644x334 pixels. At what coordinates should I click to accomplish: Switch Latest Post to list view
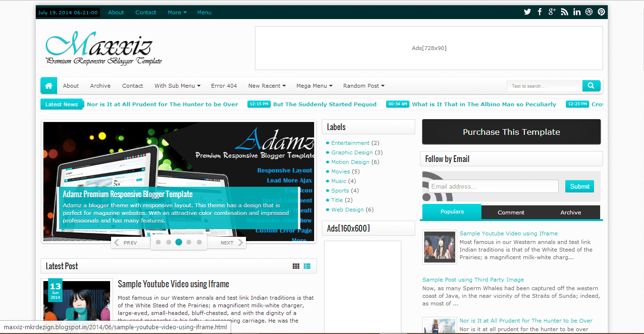(x=307, y=266)
